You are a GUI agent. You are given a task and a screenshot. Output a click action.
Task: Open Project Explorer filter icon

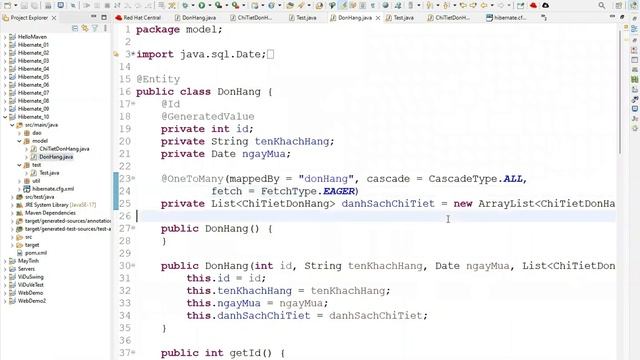95,28
